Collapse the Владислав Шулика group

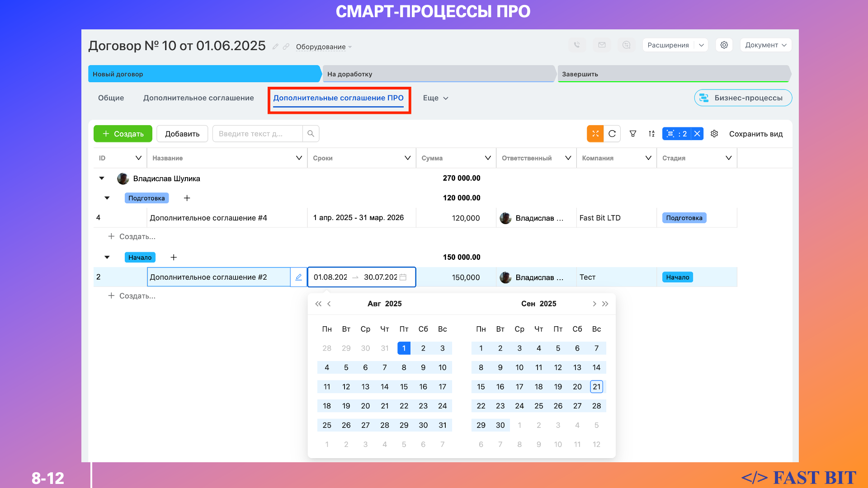(x=102, y=178)
